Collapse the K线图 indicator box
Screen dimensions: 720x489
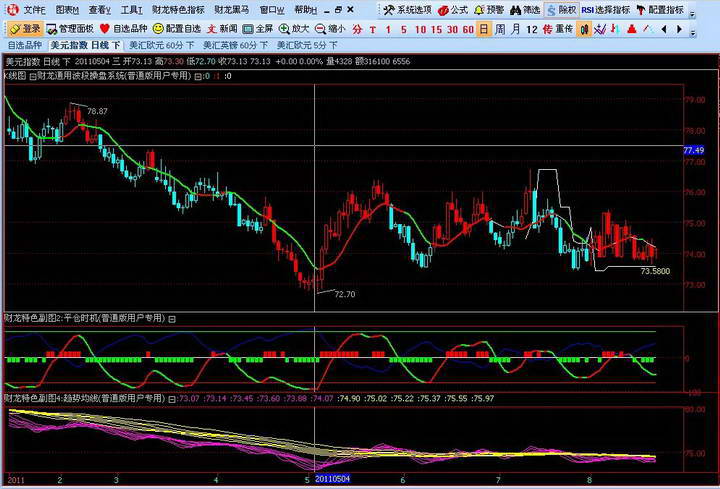coord(33,77)
